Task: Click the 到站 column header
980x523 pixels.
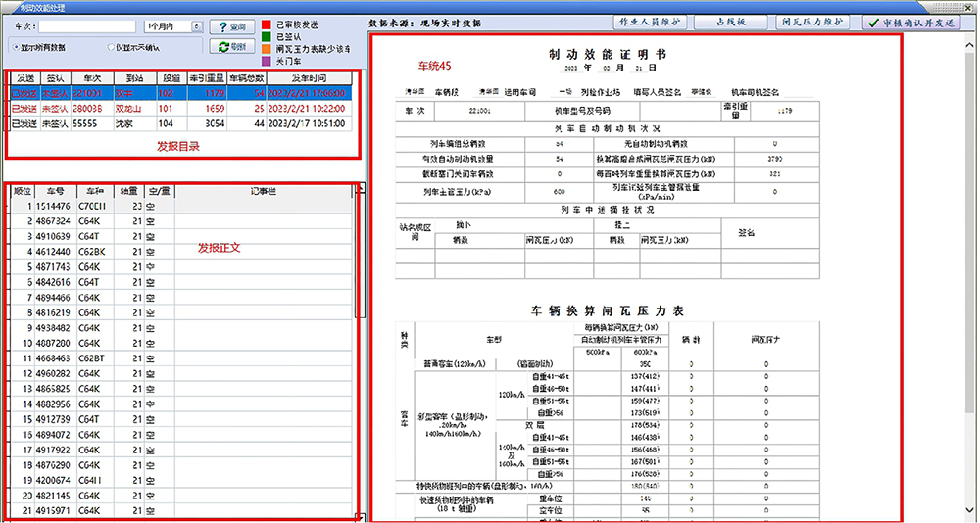Action: coord(128,79)
